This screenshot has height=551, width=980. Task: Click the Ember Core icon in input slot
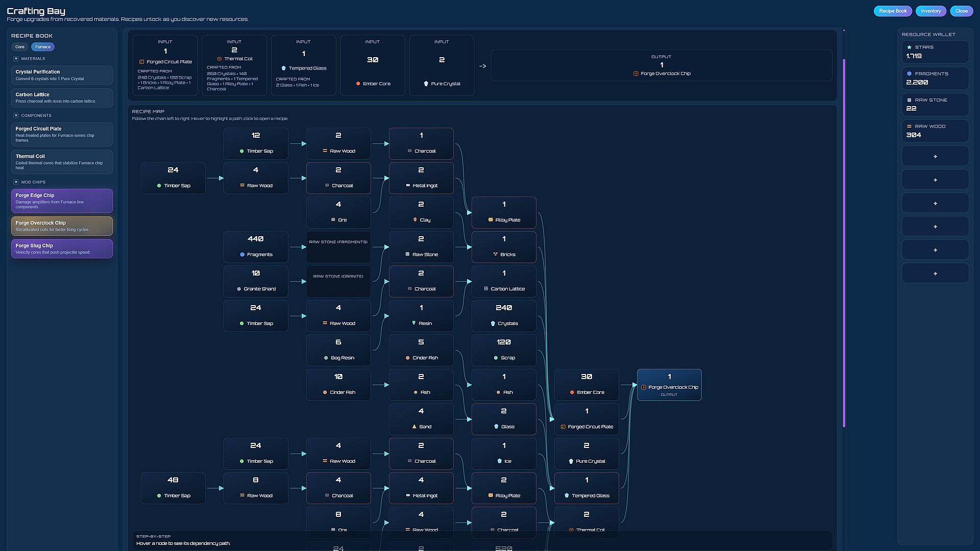pos(358,84)
